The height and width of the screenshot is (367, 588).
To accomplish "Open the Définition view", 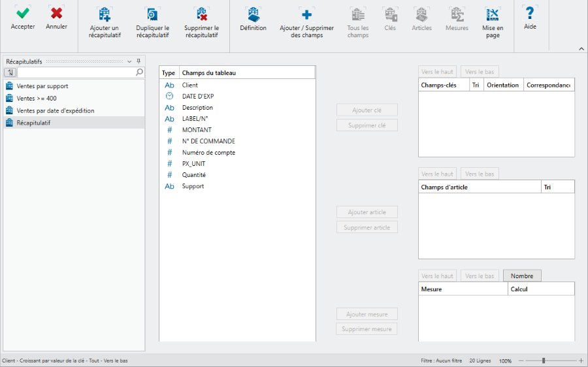I will [x=253, y=14].
